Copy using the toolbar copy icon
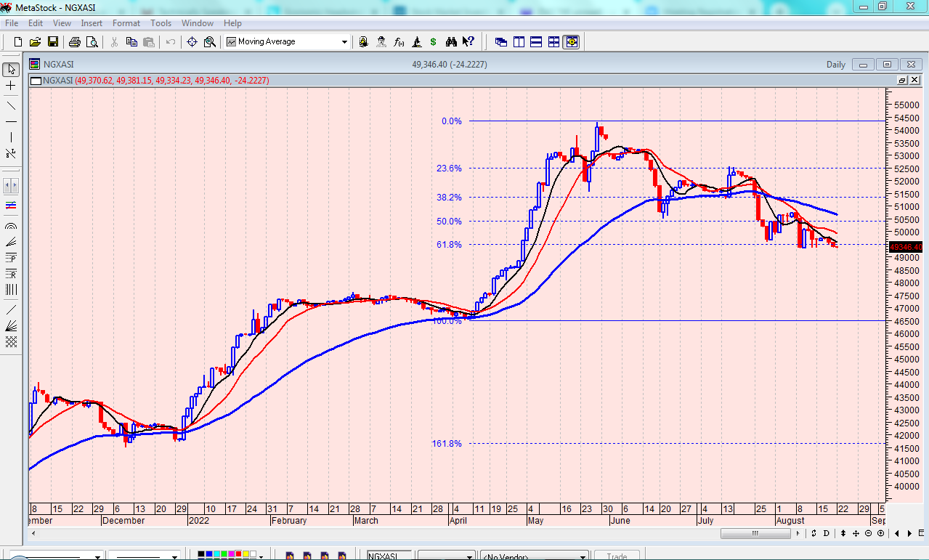Viewport: 929px width, 560px height. pos(131,42)
